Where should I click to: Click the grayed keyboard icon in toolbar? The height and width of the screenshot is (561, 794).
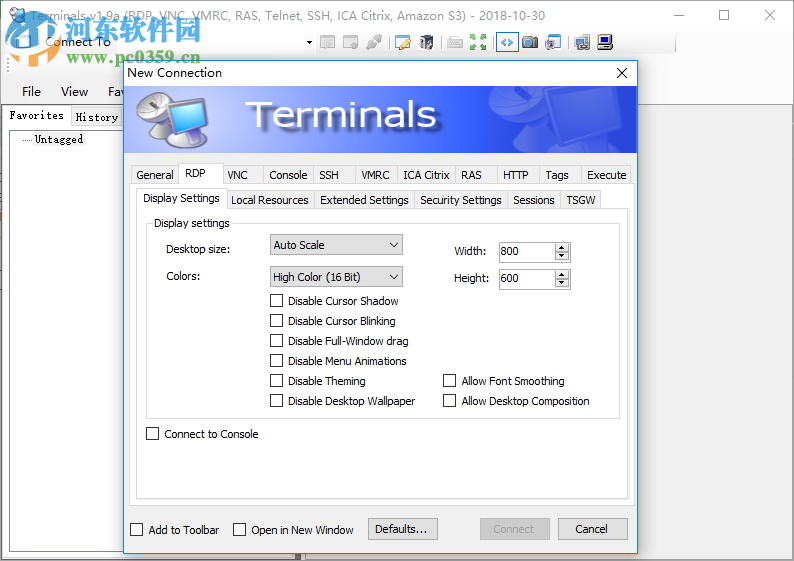click(455, 43)
